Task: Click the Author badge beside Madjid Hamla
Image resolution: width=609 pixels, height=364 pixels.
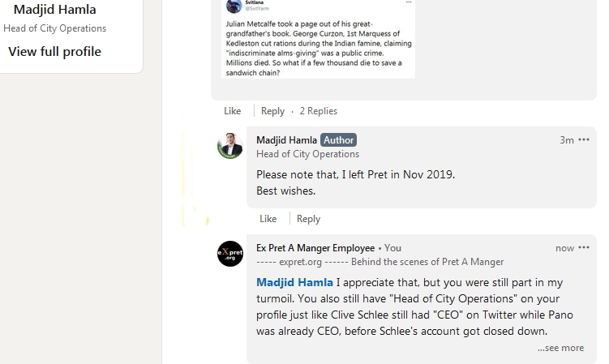Action: click(338, 140)
